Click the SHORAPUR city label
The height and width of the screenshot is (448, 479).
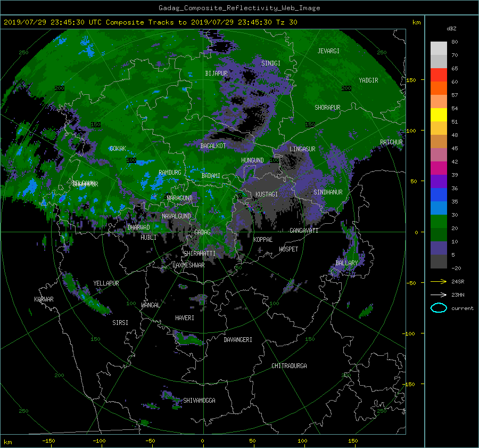[327, 108]
